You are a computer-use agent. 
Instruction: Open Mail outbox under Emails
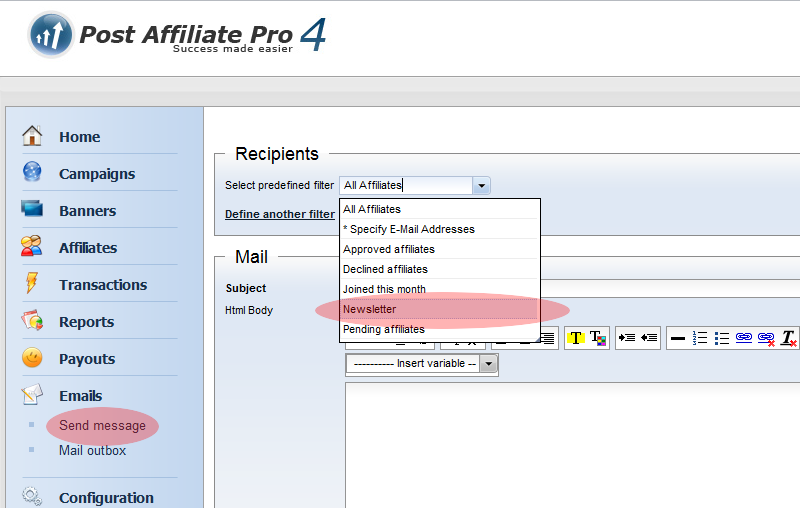coord(92,450)
